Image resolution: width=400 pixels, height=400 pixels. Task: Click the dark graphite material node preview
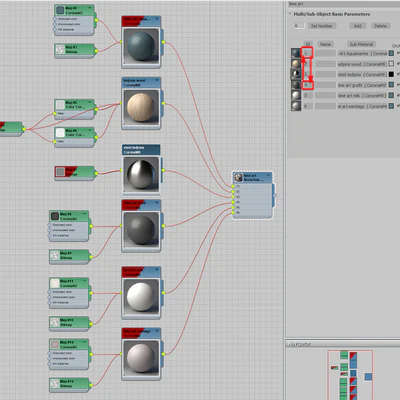(x=141, y=230)
